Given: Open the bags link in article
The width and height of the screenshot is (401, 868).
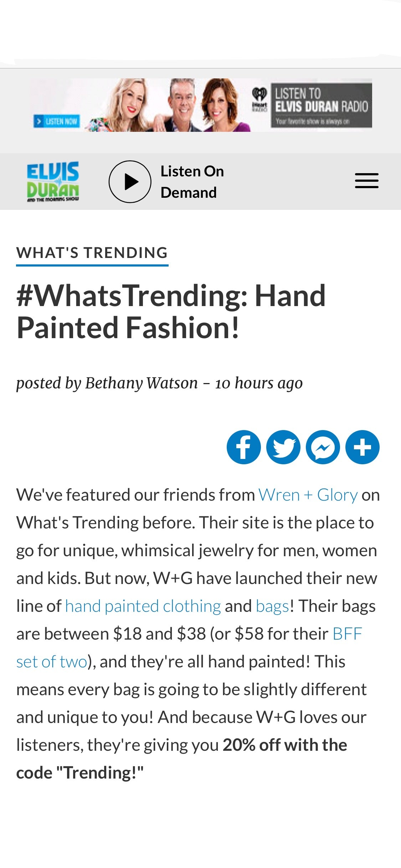Looking at the screenshot, I should [272, 606].
